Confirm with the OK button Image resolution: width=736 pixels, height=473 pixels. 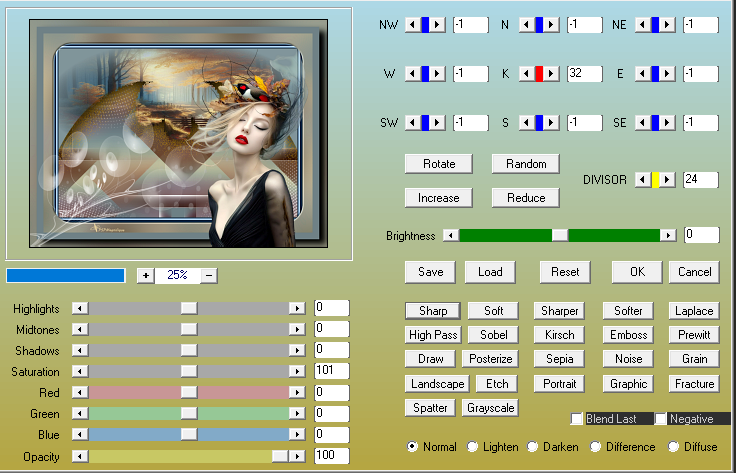(x=637, y=272)
